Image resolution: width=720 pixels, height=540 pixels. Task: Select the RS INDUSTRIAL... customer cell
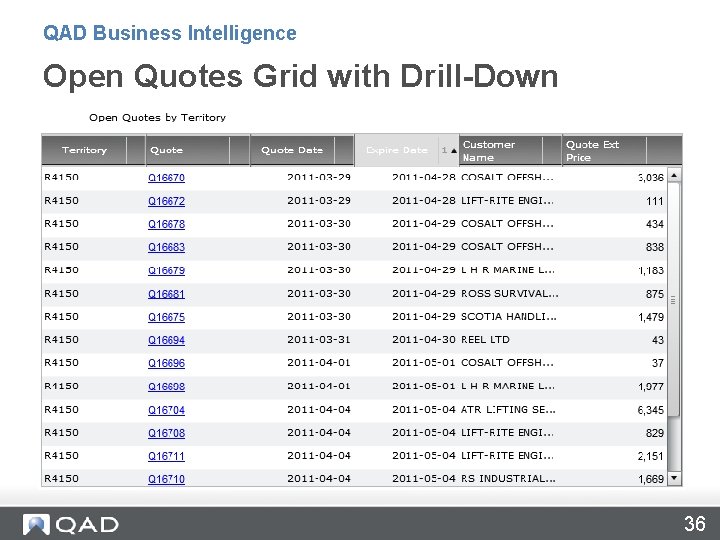click(x=508, y=478)
